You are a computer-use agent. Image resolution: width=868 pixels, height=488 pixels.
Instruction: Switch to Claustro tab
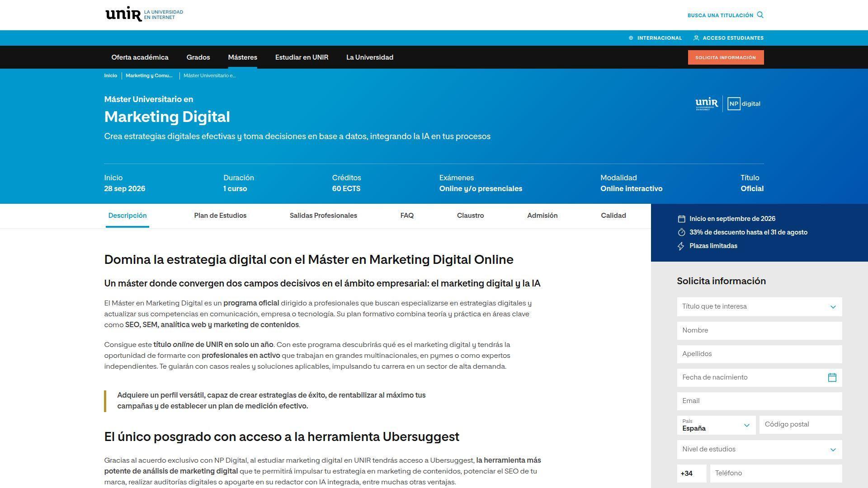coord(470,216)
